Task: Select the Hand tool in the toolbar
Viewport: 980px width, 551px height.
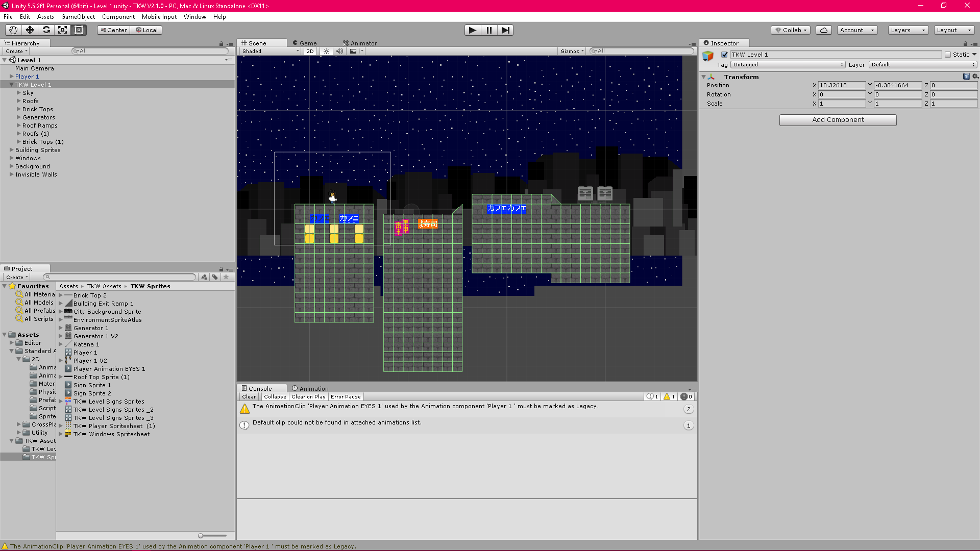Action: click(x=12, y=30)
